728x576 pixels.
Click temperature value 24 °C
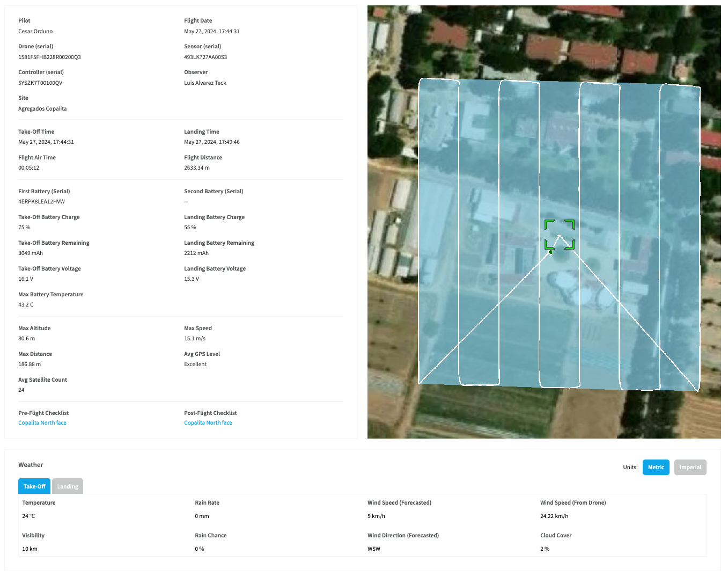pos(28,516)
